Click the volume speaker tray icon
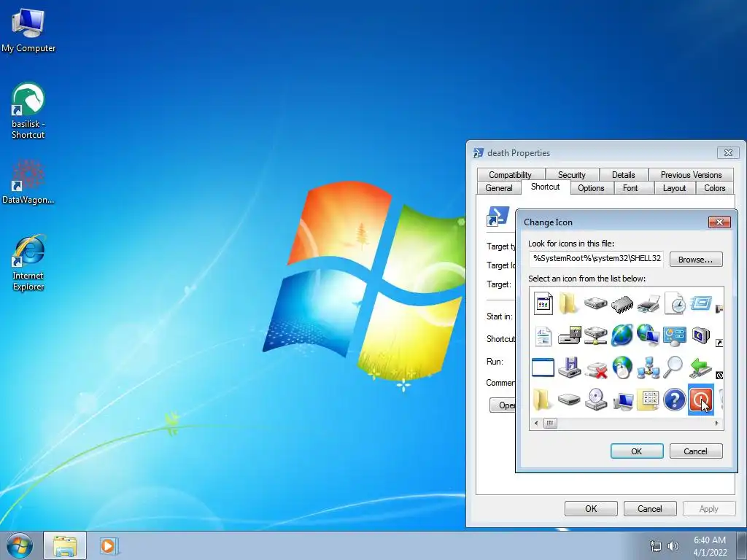 tap(673, 546)
